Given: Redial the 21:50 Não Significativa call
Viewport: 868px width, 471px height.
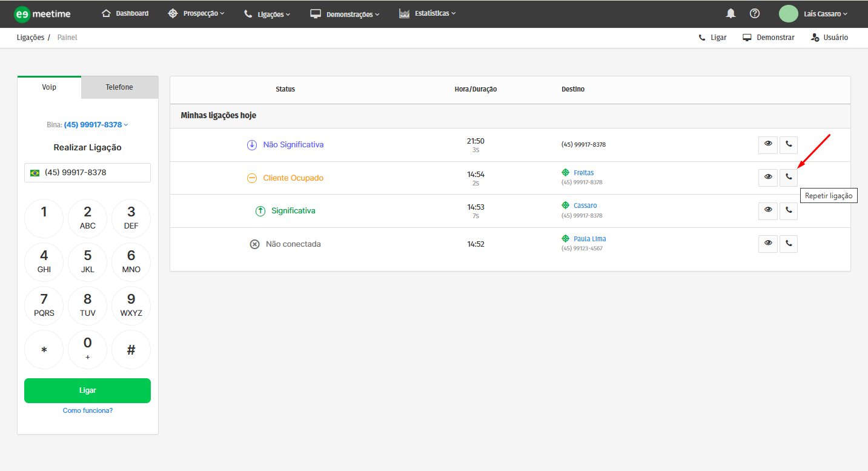Looking at the screenshot, I should (788, 144).
